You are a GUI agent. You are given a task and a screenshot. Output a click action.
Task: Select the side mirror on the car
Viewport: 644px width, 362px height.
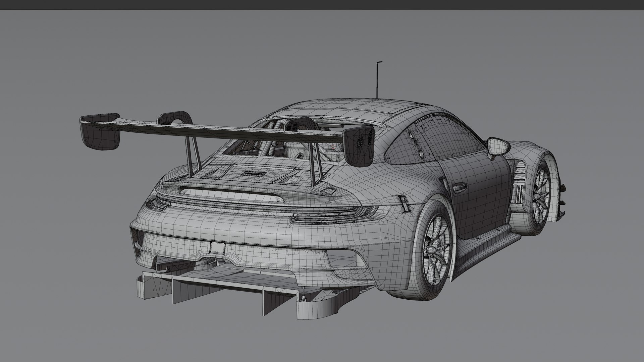coord(498,147)
